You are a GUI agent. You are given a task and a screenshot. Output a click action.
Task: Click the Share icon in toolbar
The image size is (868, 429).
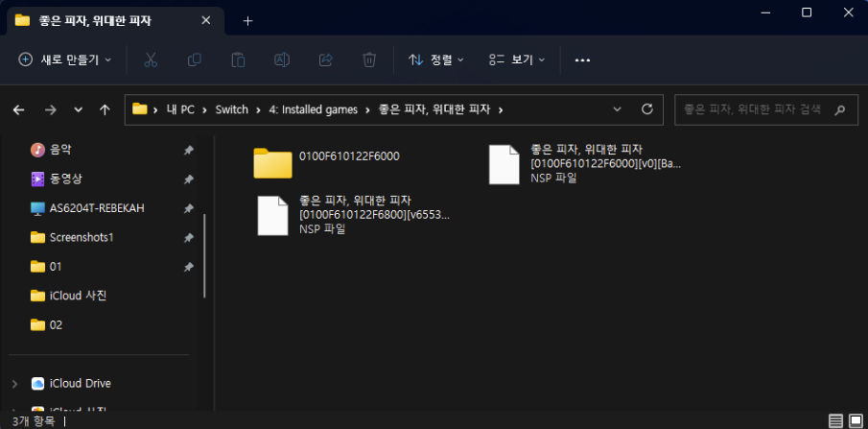pyautogui.click(x=325, y=60)
